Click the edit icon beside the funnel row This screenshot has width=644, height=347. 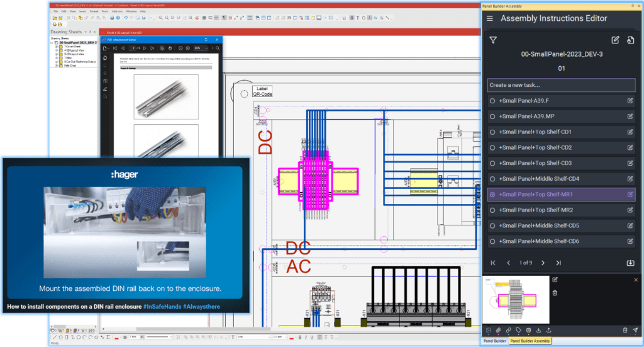(615, 40)
